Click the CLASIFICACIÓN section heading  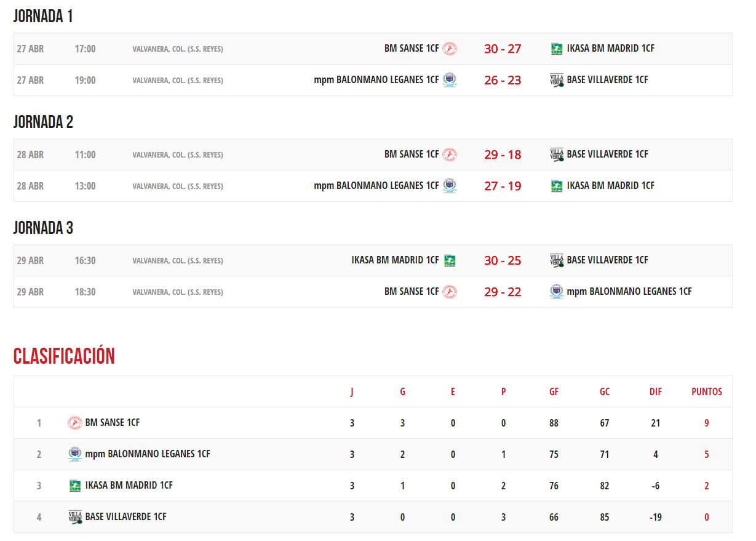click(x=64, y=356)
